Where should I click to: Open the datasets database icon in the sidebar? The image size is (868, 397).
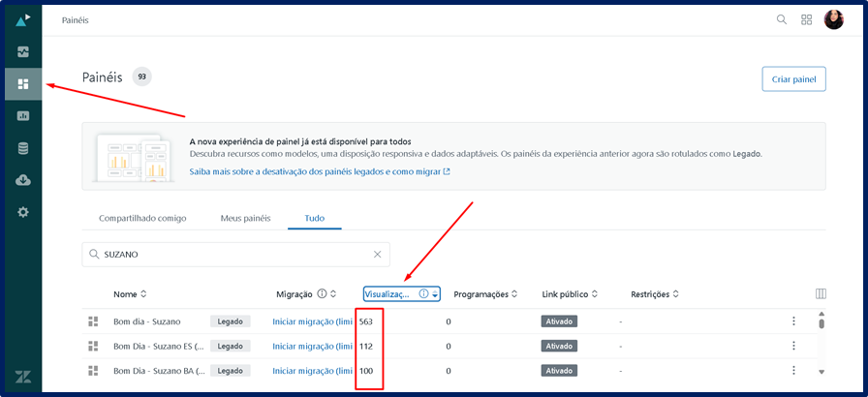click(x=23, y=148)
